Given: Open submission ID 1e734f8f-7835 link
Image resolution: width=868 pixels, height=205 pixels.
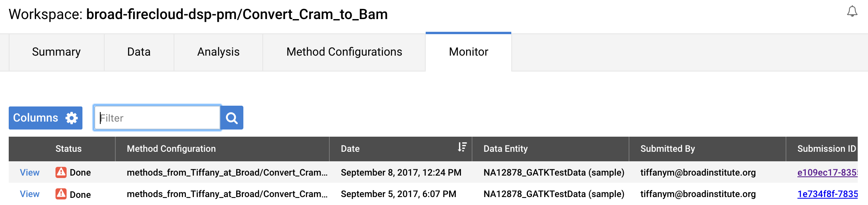Looking at the screenshot, I should (828, 194).
